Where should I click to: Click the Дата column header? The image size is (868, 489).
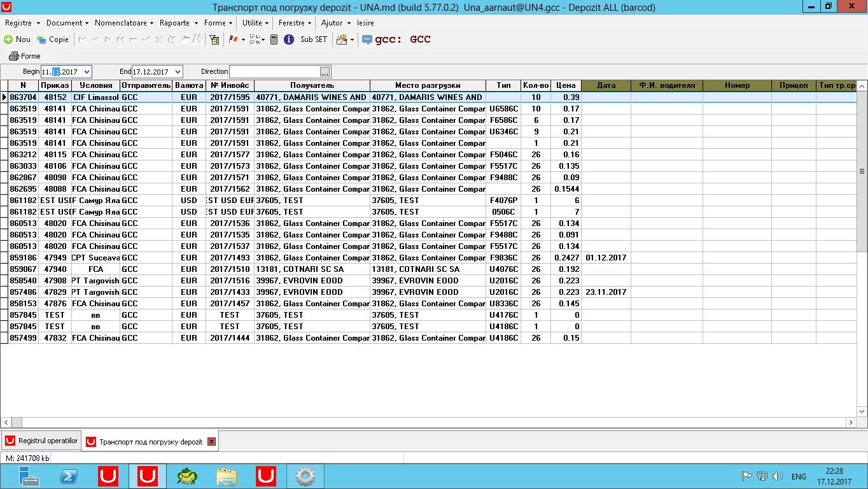[x=606, y=85]
